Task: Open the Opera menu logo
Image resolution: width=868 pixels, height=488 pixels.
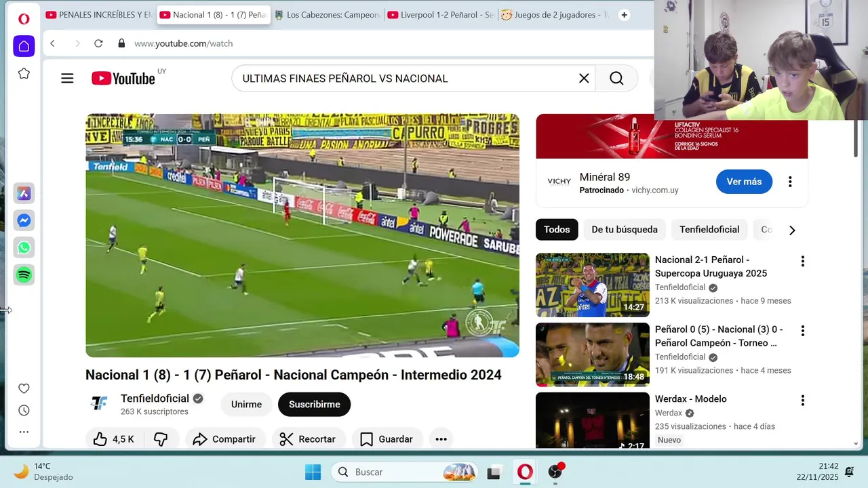Action: point(24,19)
